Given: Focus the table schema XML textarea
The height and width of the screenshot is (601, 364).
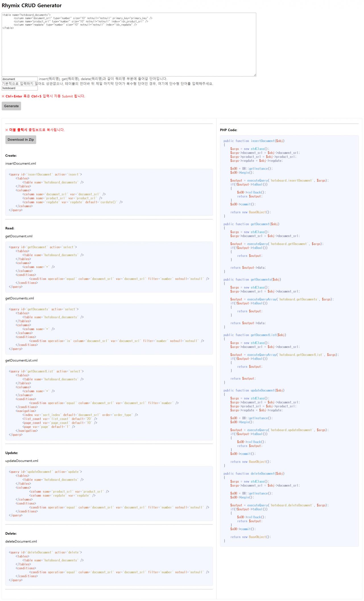Looking at the screenshot, I should (x=129, y=44).
